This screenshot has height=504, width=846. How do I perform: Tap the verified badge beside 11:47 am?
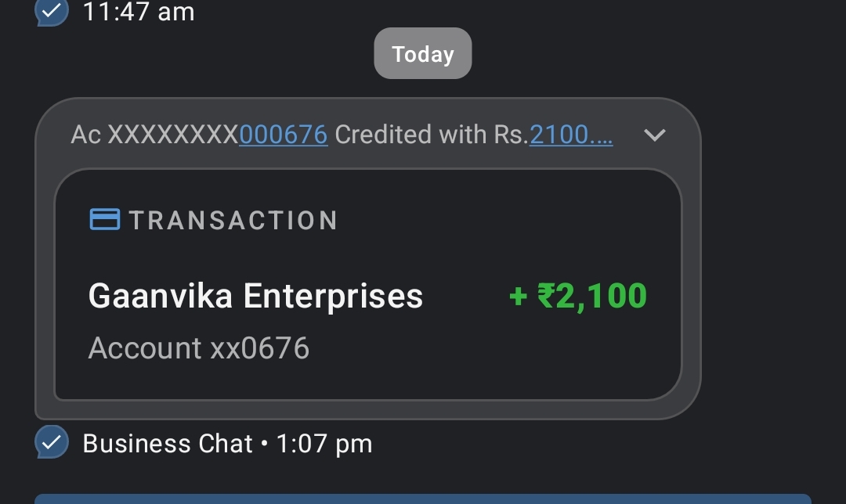point(52,11)
